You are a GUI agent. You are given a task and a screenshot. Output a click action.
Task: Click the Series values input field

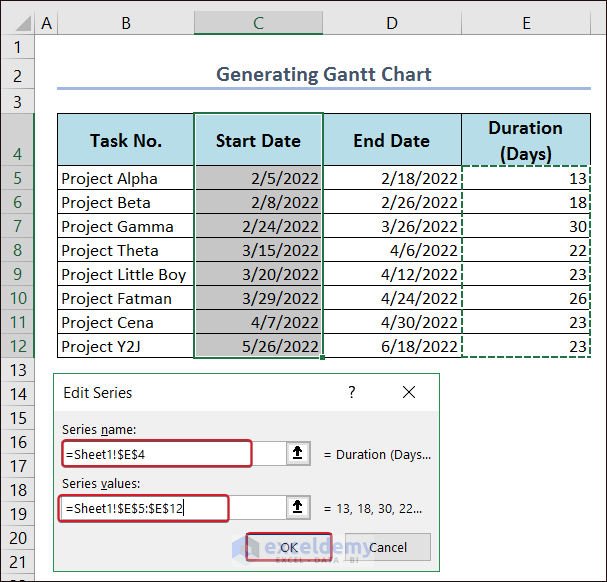tap(173, 508)
